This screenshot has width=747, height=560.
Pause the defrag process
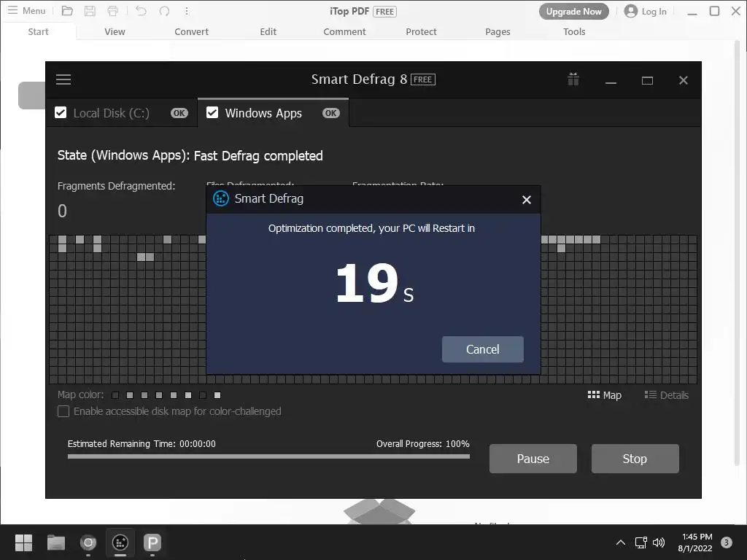(533, 459)
